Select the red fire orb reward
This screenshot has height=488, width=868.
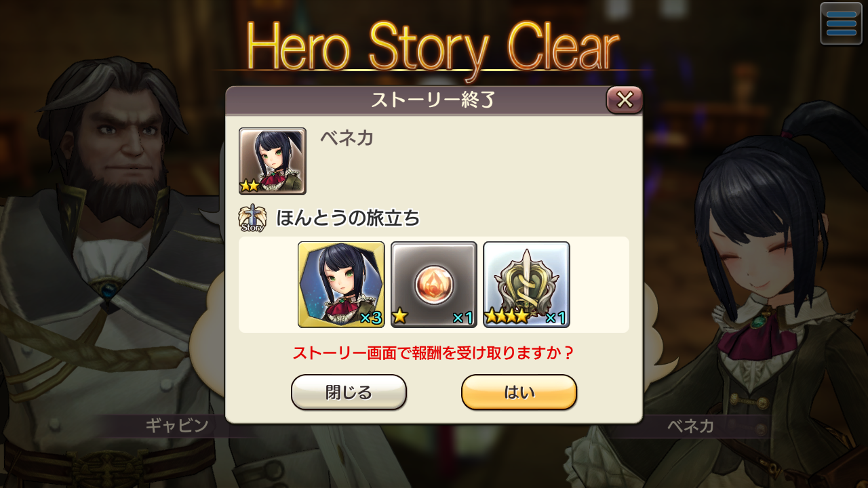click(434, 285)
